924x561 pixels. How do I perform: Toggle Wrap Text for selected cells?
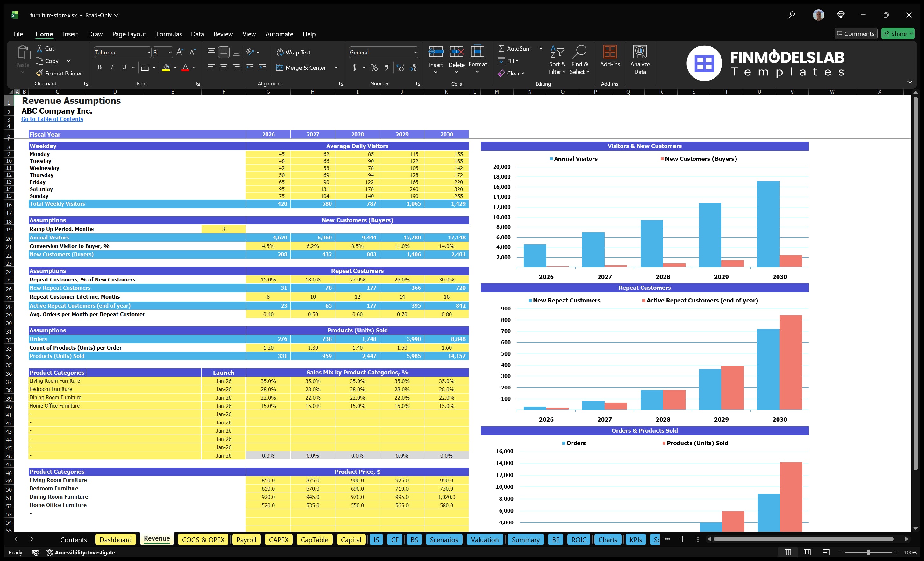[x=295, y=52]
